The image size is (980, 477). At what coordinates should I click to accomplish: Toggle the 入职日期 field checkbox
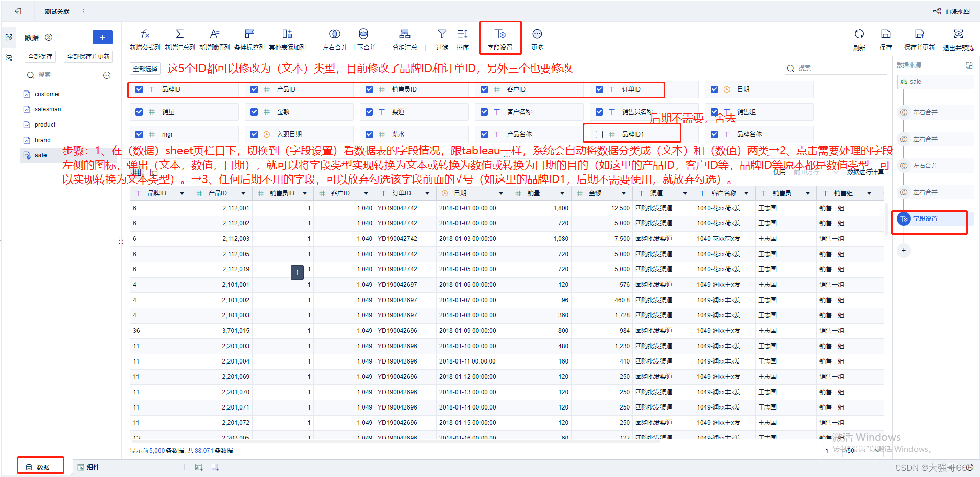point(254,134)
